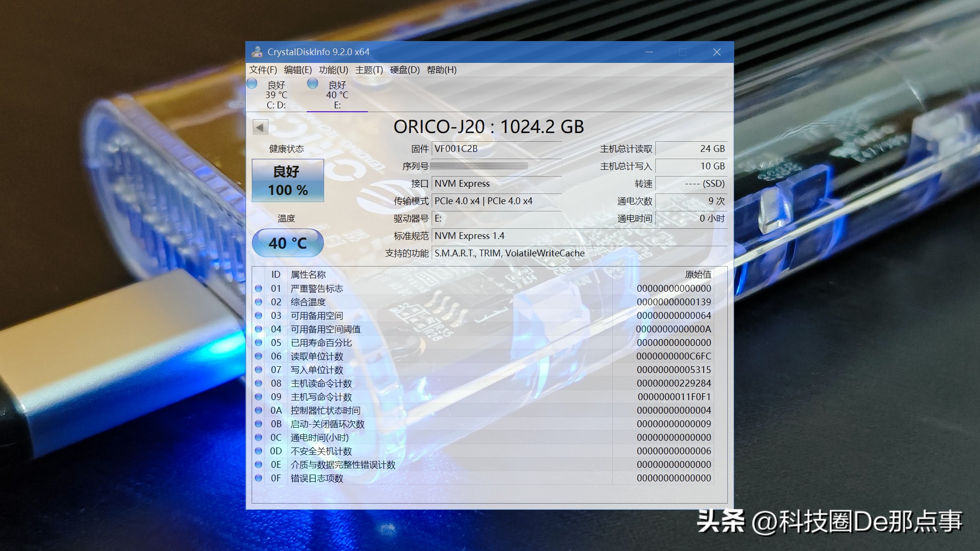Click the CrystalDiskInfo application icon in title bar
980x551 pixels.
point(258,52)
